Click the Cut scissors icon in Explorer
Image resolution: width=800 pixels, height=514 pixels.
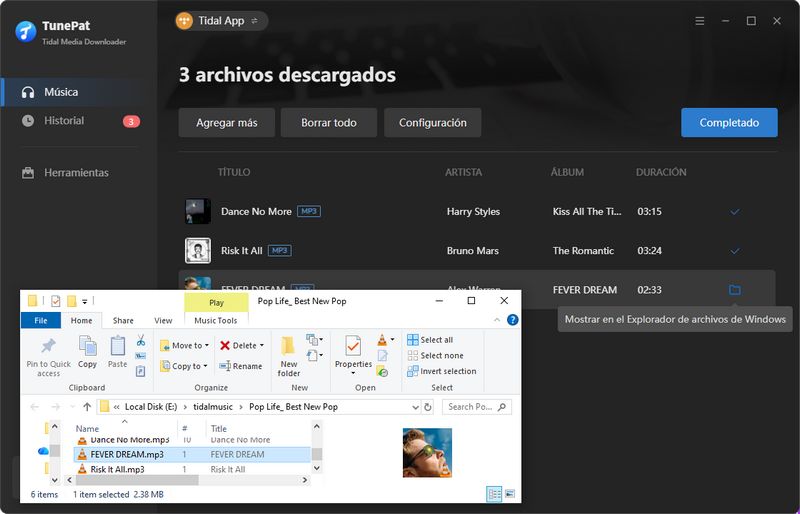click(x=141, y=340)
